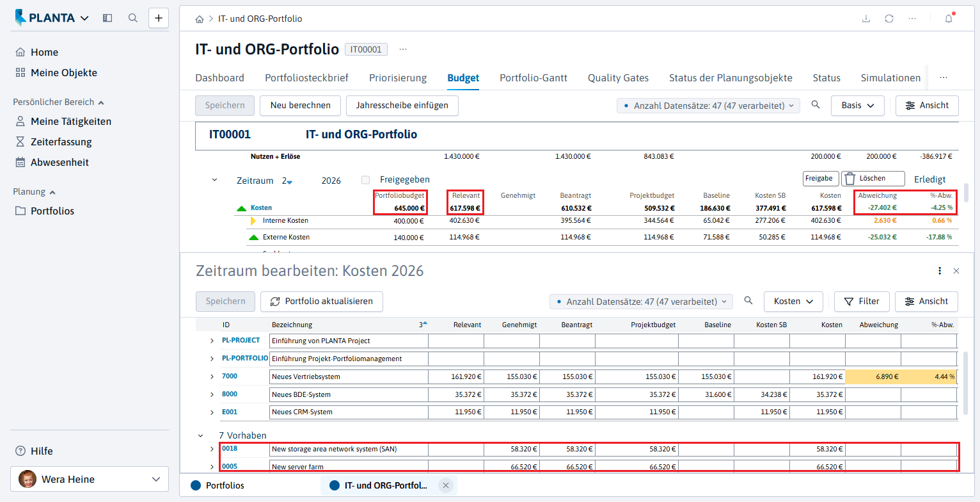980x502 pixels.
Task: Click the PLANTA logo
Action: [45, 18]
